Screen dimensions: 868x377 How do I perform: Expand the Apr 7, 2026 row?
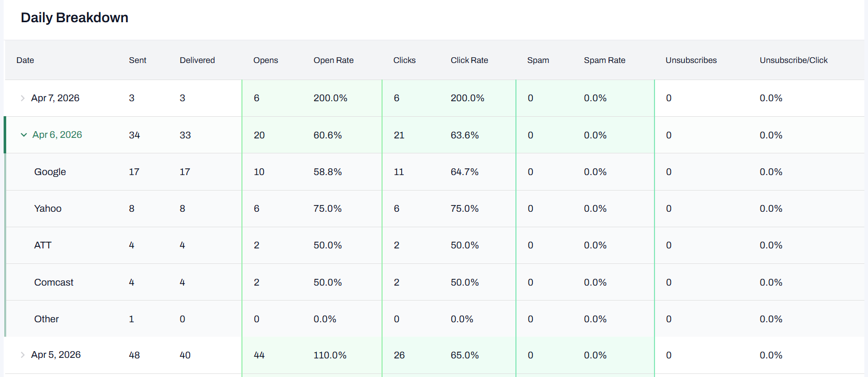(23, 98)
